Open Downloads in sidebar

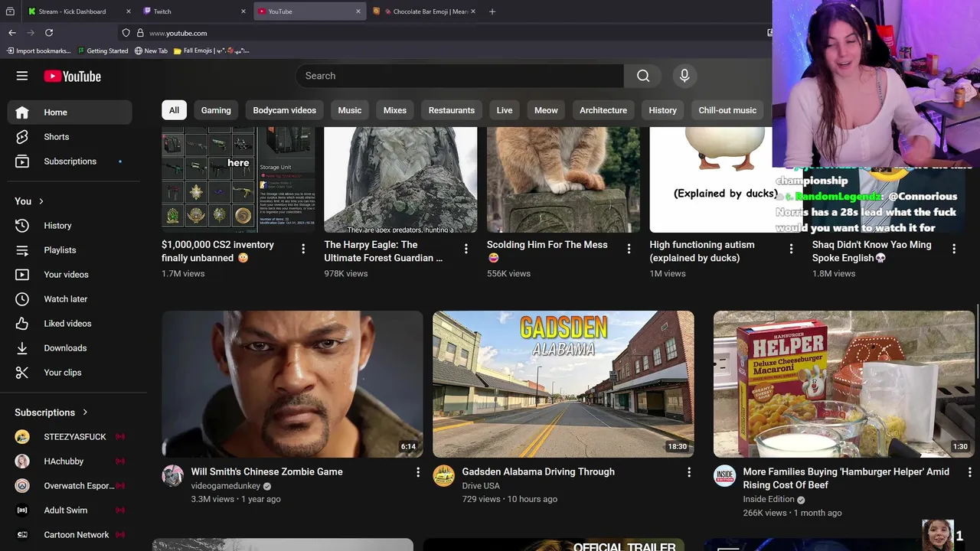70,348
